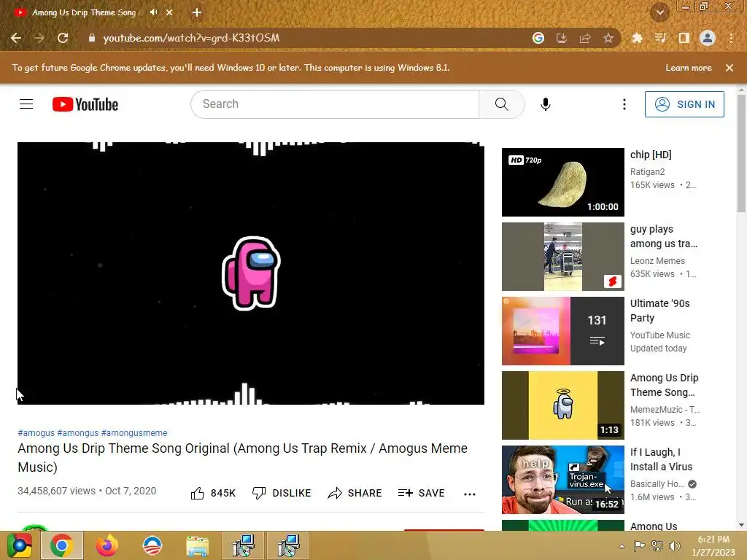Close the Among Us Drip tab
Viewport: 747px width, 560px height.
(169, 12)
